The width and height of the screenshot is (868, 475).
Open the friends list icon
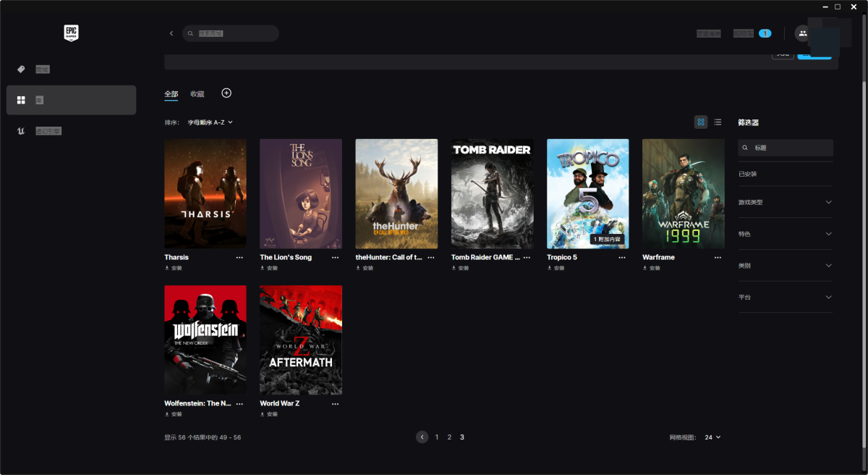[x=802, y=33]
